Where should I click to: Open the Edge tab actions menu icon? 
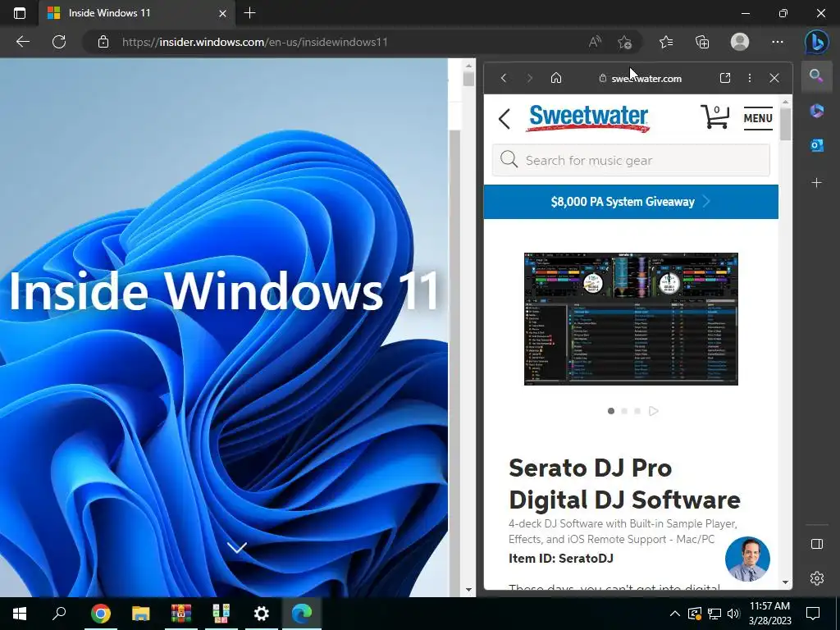pyautogui.click(x=20, y=13)
